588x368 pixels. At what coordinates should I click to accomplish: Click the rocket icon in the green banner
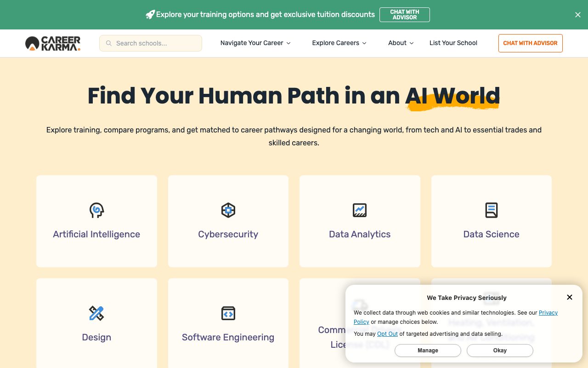point(150,15)
